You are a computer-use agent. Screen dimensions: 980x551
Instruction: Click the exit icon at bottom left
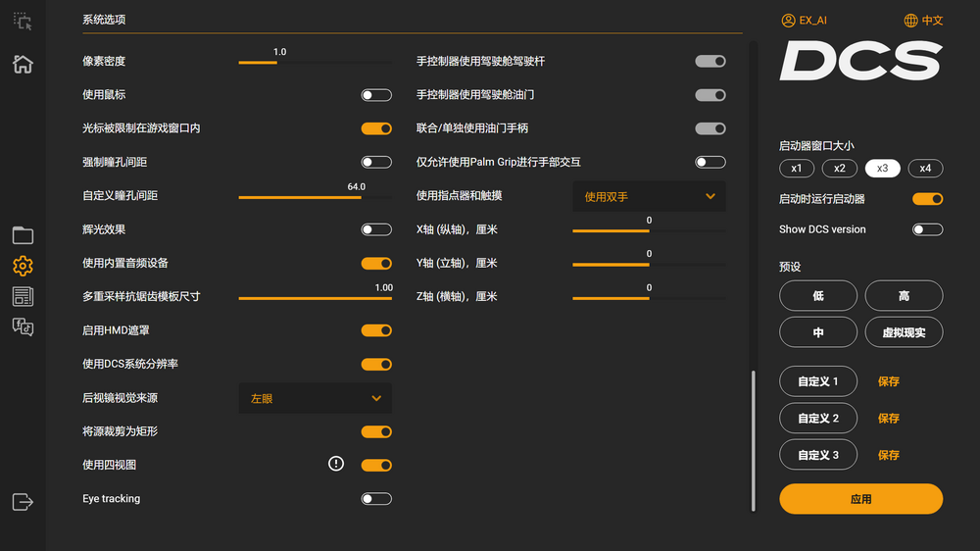23,501
